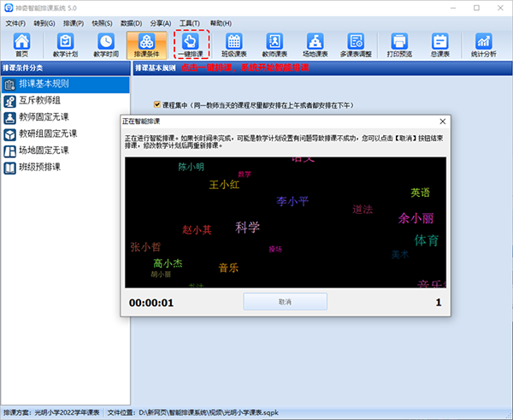Click the 打印预览 printer icon

pyautogui.click(x=399, y=44)
